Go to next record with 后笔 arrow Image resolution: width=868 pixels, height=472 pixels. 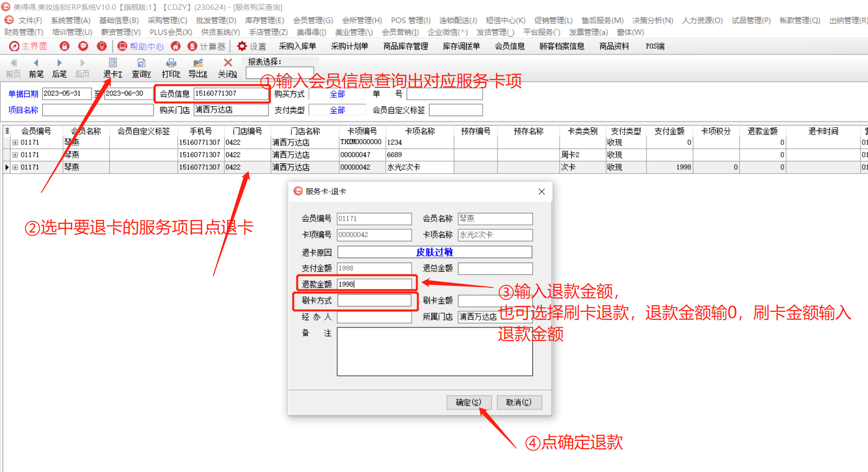(x=59, y=63)
